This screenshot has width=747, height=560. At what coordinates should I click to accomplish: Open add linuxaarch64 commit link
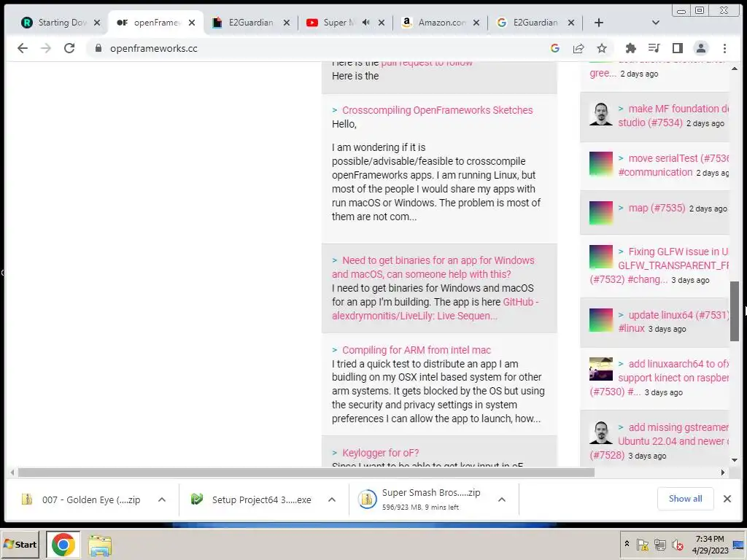659,378
